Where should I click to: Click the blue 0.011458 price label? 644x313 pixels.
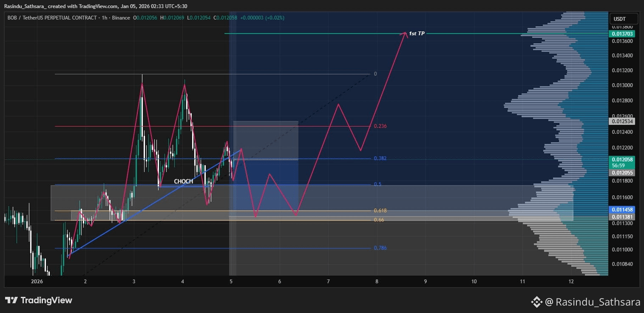coord(623,210)
